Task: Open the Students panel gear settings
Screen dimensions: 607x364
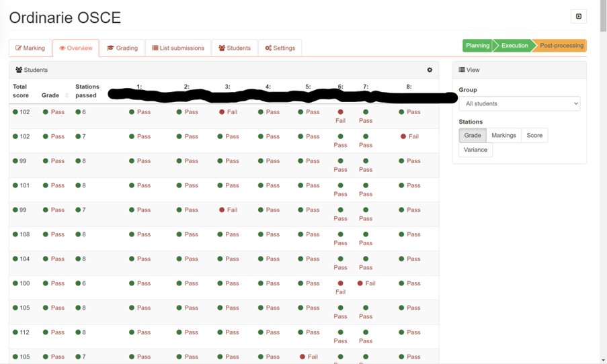Action: click(430, 70)
